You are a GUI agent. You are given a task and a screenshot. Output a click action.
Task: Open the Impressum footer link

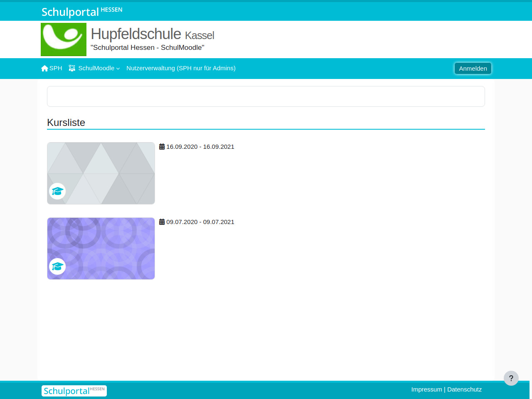[426, 389]
